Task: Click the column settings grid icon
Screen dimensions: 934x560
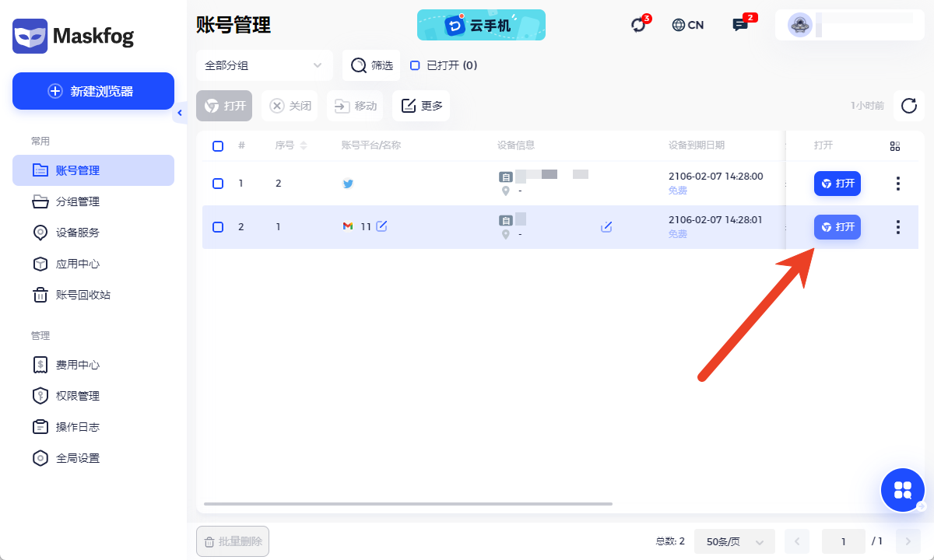Action: tap(895, 146)
